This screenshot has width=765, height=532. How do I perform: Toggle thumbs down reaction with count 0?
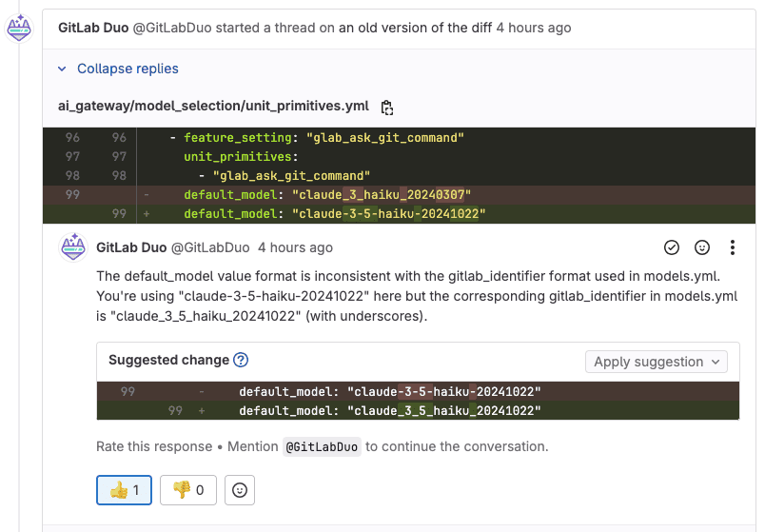point(188,490)
